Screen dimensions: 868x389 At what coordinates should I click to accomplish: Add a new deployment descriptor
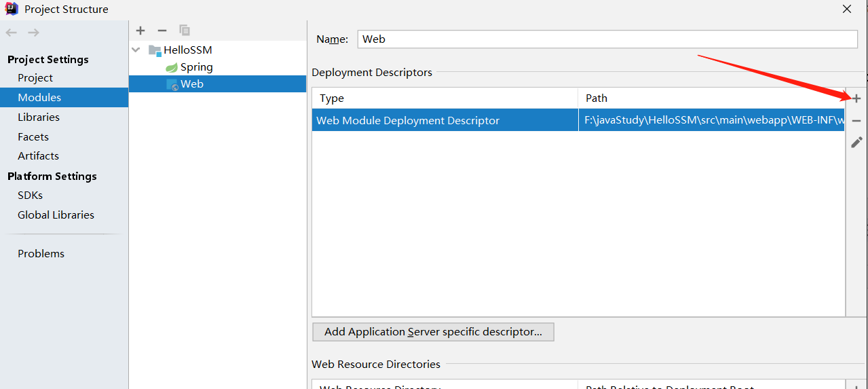[856, 99]
